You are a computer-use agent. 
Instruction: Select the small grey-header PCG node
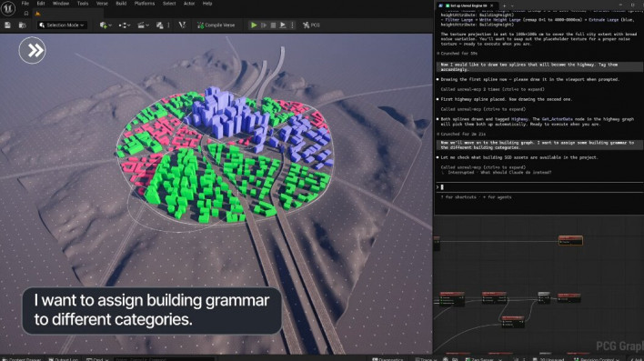click(544, 297)
